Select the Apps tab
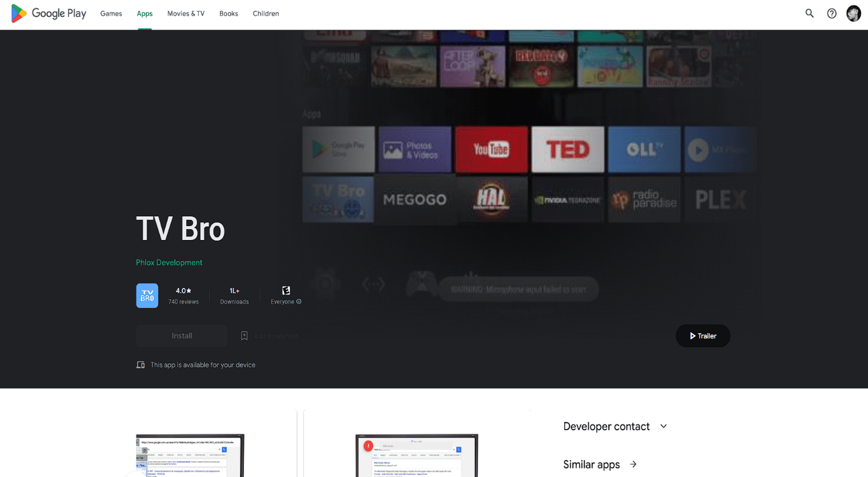The height and width of the screenshot is (477, 868). click(144, 13)
